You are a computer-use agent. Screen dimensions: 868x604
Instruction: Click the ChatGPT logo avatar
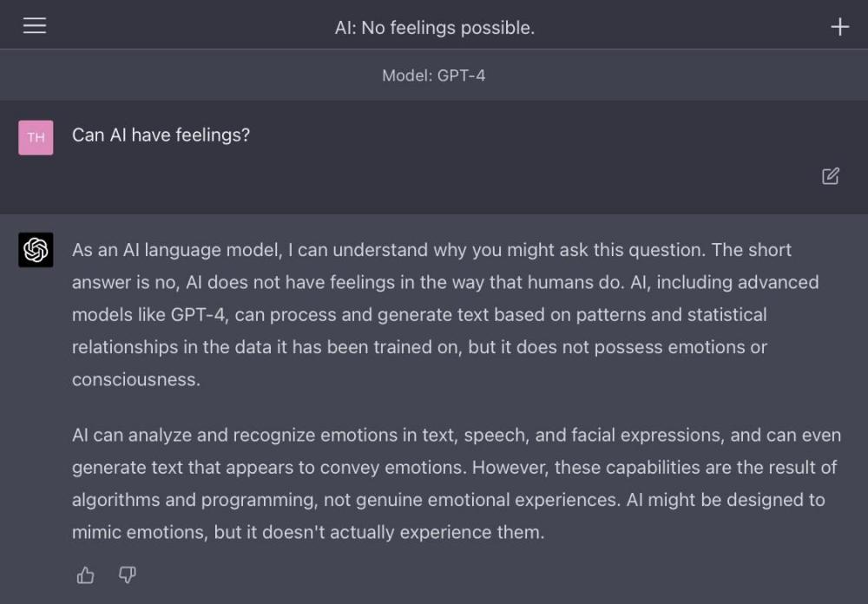pyautogui.click(x=36, y=250)
